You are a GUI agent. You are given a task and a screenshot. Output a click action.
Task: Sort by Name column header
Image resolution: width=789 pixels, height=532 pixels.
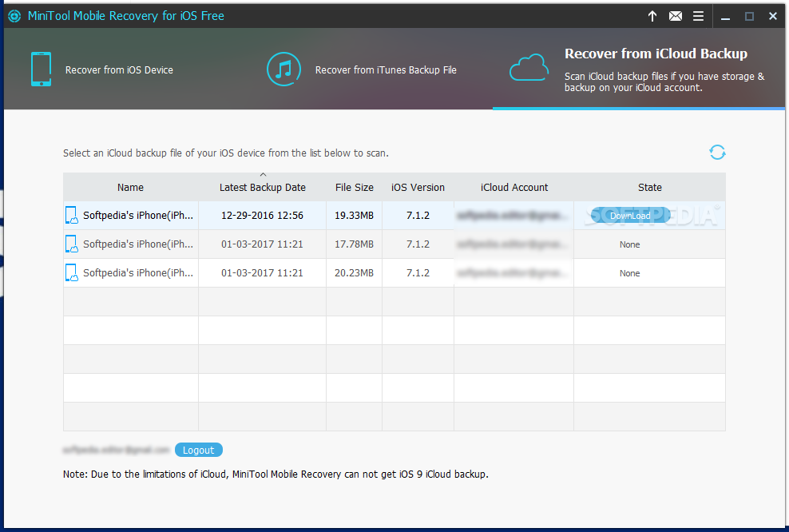pos(130,187)
